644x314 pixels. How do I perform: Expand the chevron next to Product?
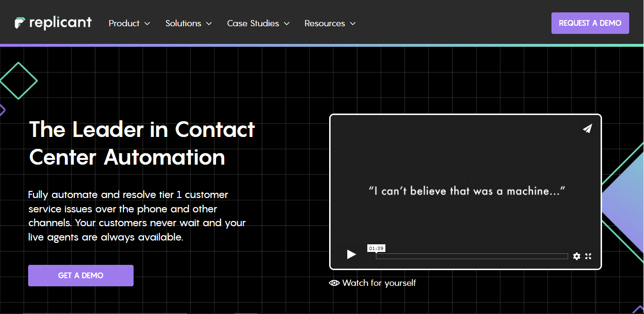(147, 23)
